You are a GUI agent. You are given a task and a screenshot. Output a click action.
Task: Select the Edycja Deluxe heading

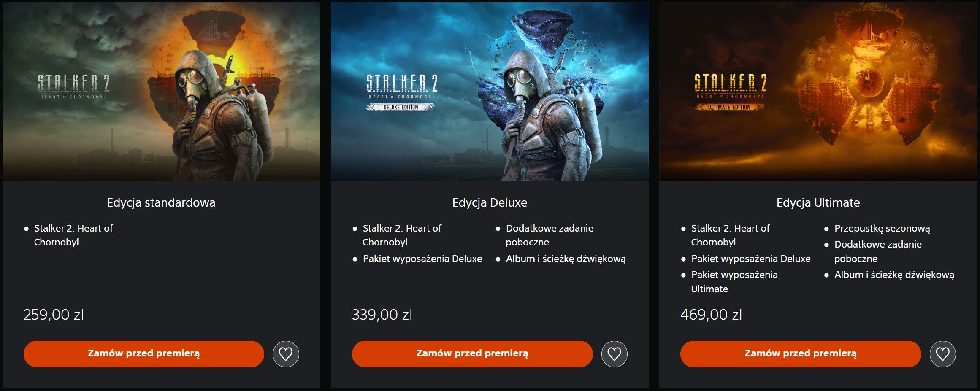[x=490, y=203]
